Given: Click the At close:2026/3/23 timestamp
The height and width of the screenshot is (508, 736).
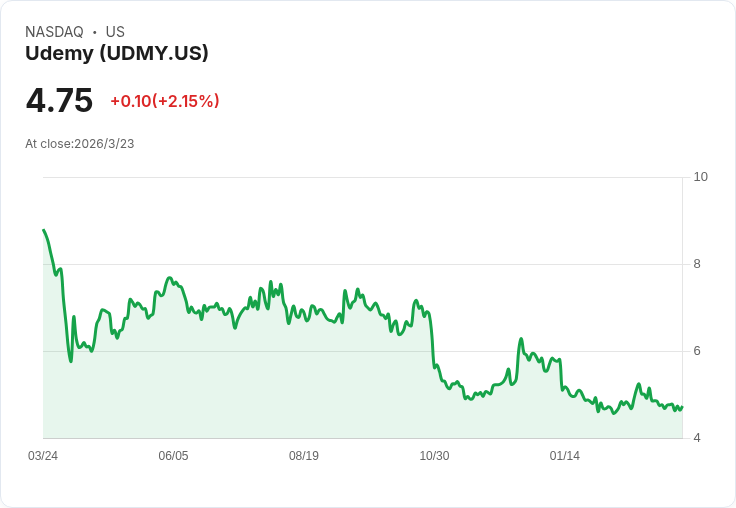Looking at the screenshot, I should coord(80,144).
